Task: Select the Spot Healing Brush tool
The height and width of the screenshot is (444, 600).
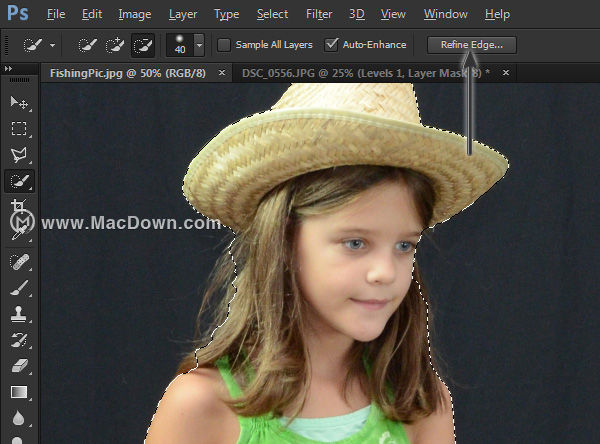Action: pyautogui.click(x=19, y=262)
